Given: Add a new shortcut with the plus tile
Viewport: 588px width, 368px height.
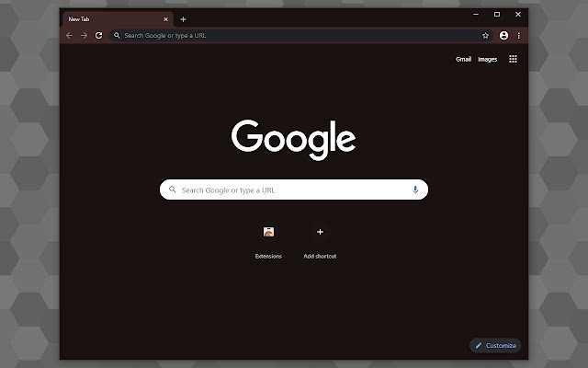Looking at the screenshot, I should (x=320, y=232).
